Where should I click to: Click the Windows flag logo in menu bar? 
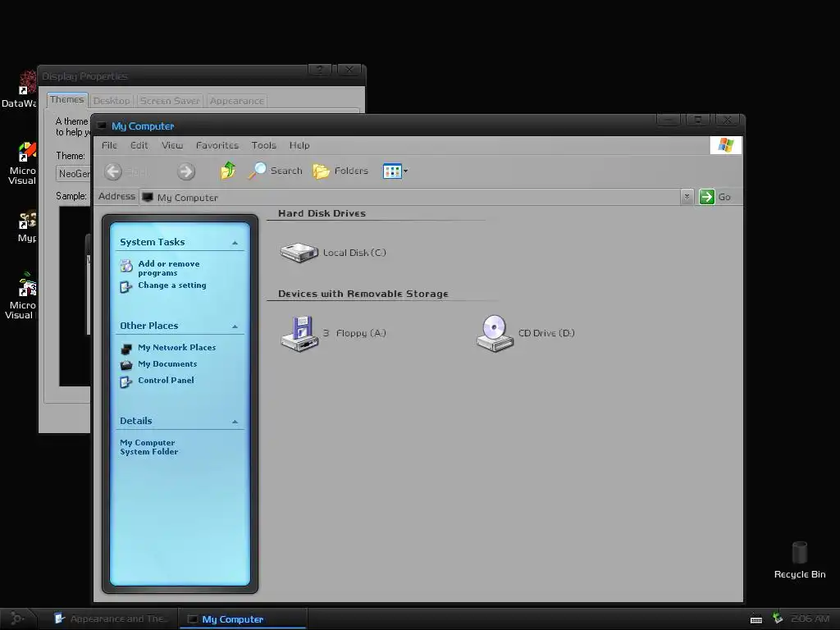(726, 145)
